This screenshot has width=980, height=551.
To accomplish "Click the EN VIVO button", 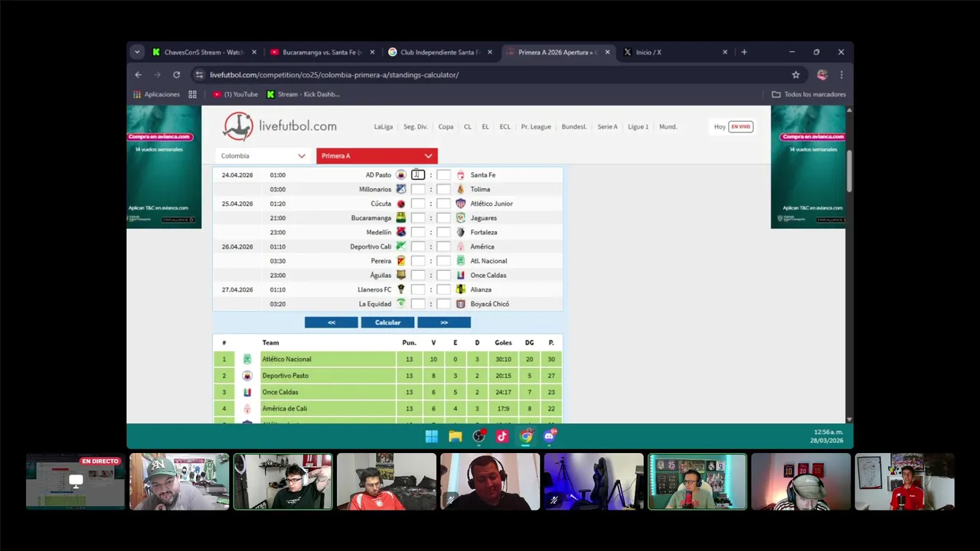I will pyautogui.click(x=740, y=127).
